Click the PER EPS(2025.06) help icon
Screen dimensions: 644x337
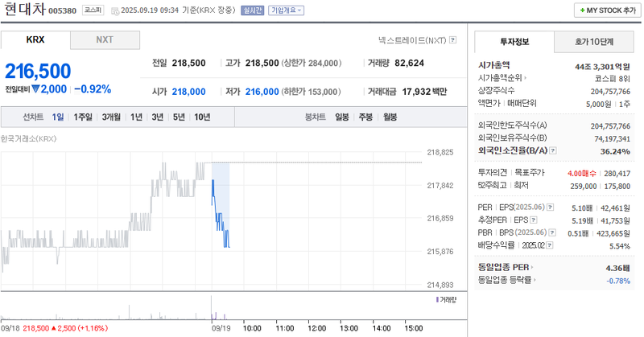click(551, 208)
